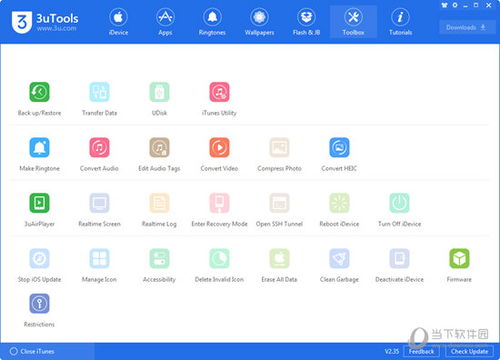
Task: Switch to the iDevice tab
Action: [118, 22]
